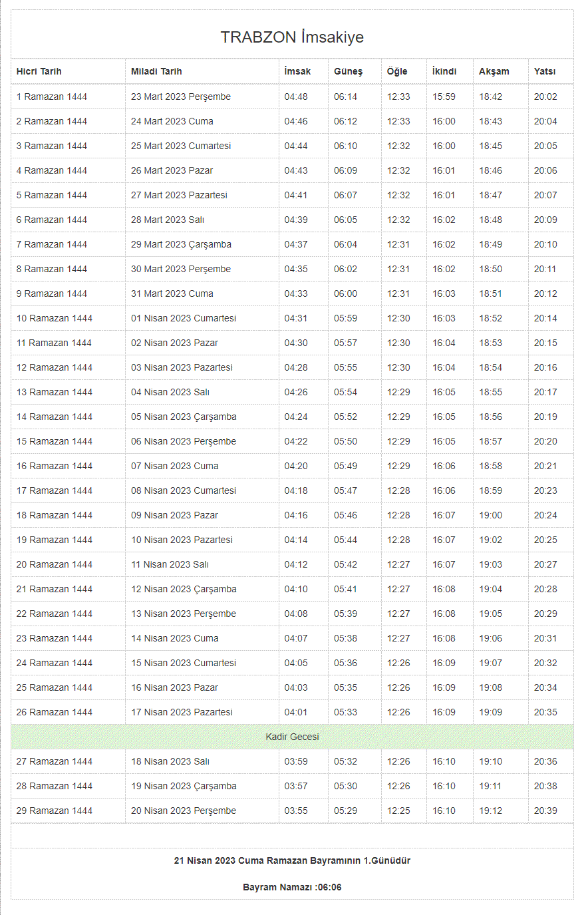Select the 1 Ramazan 1444 cell

(52, 96)
